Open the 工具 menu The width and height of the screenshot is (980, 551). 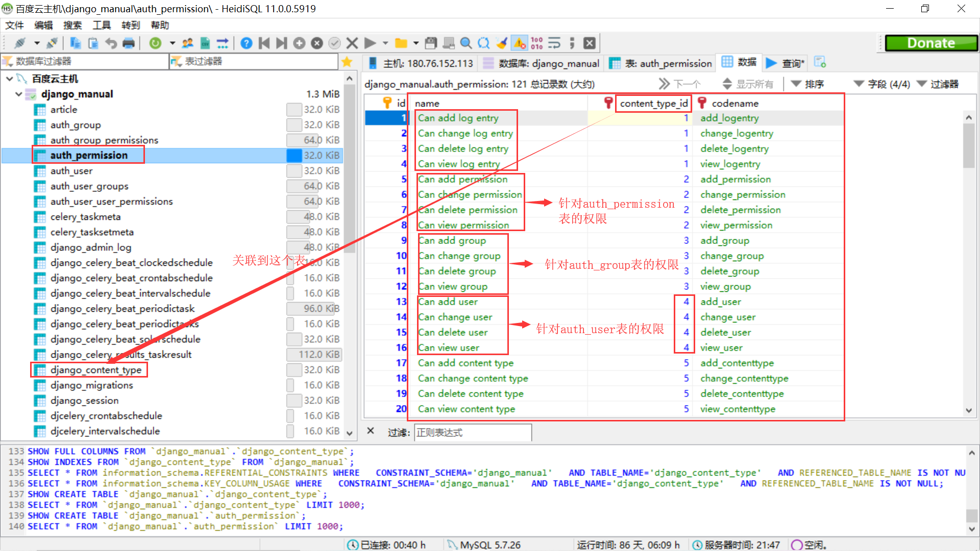pyautogui.click(x=102, y=25)
